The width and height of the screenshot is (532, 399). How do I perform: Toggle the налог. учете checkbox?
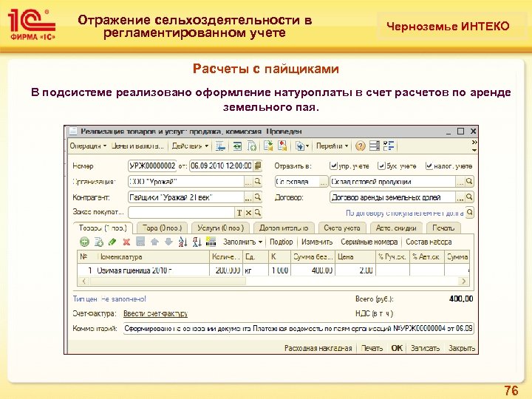click(429, 166)
